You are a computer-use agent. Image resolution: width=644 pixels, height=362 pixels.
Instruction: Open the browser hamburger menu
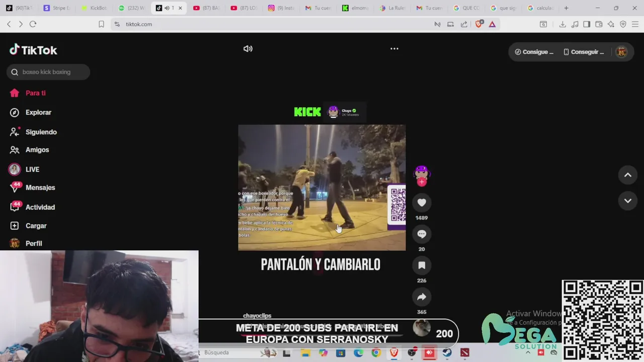pos(635,24)
